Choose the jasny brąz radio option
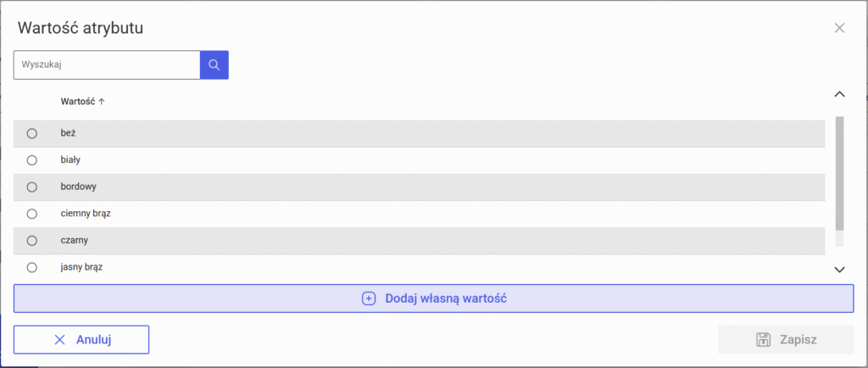868x368 pixels. pos(32,267)
